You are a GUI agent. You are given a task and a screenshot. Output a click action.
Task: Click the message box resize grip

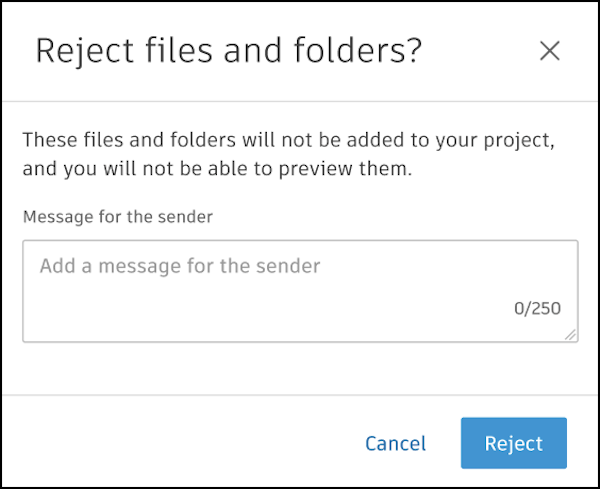tap(571, 335)
